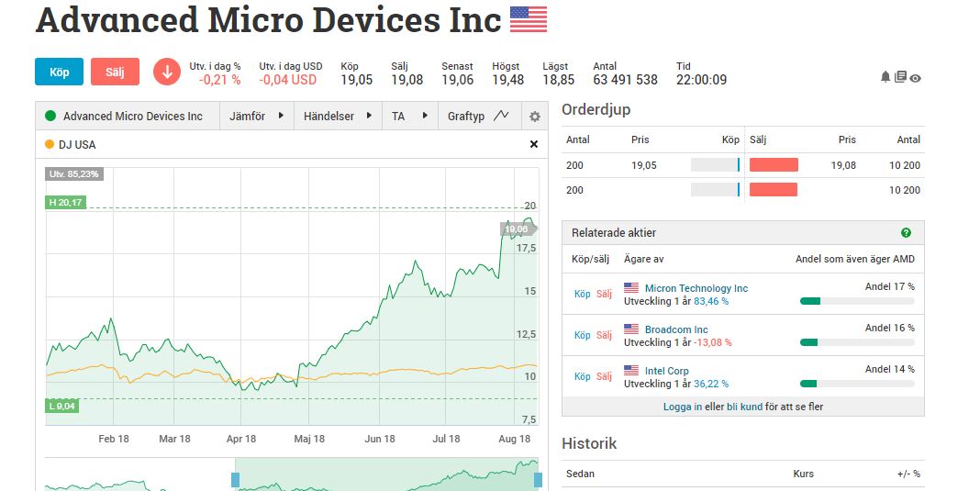Open the Graftyp chart type selector
This screenshot has width=980, height=491.
477,117
